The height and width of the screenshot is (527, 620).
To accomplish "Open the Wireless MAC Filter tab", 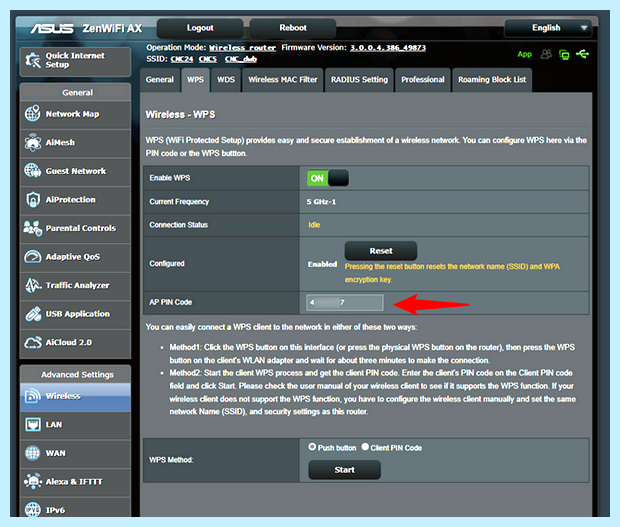I will pos(283,80).
